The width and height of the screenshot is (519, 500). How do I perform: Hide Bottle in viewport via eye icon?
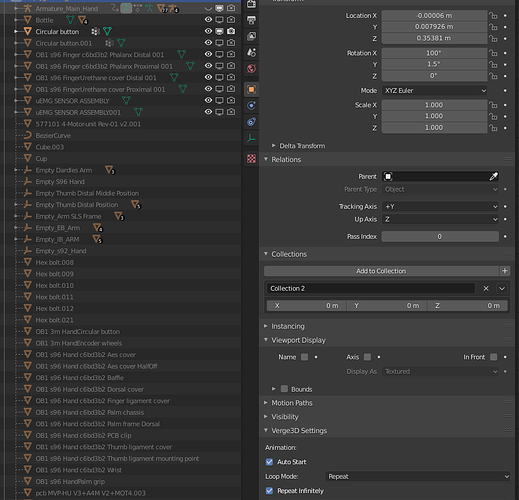(x=208, y=20)
